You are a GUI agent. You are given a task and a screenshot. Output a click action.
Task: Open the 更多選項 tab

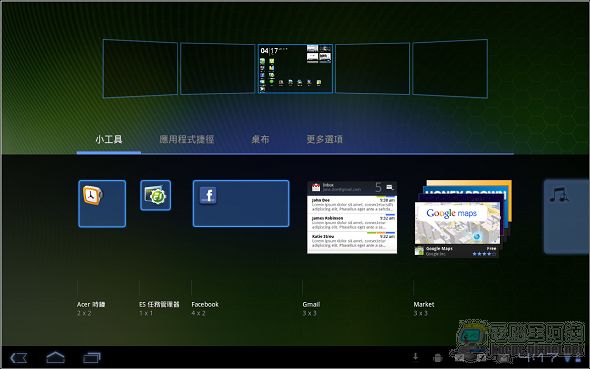(x=324, y=140)
